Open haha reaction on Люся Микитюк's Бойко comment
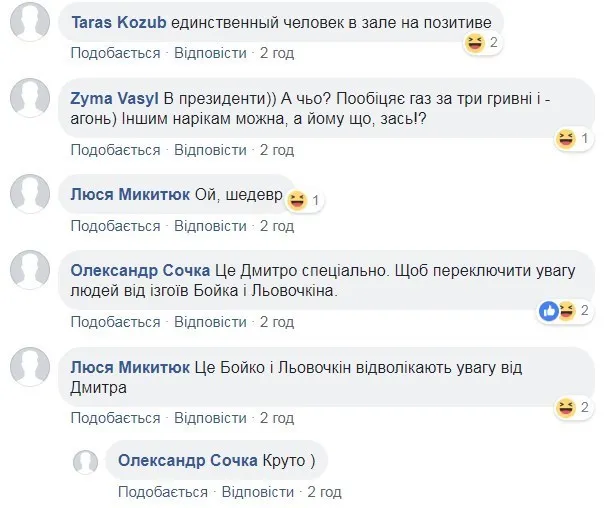The image size is (607, 508). 566,408
